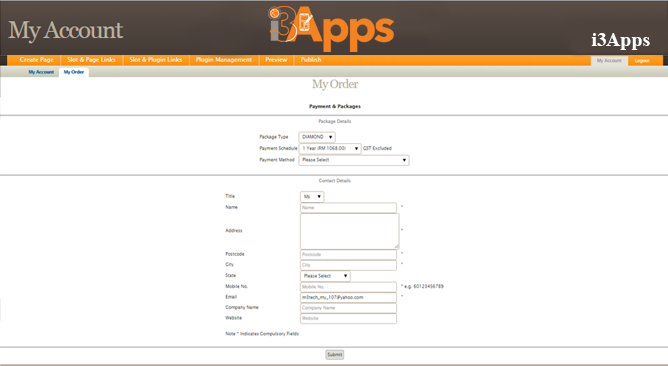Go to Plugin Management
Viewport: 668px width, 366px height.
[224, 60]
